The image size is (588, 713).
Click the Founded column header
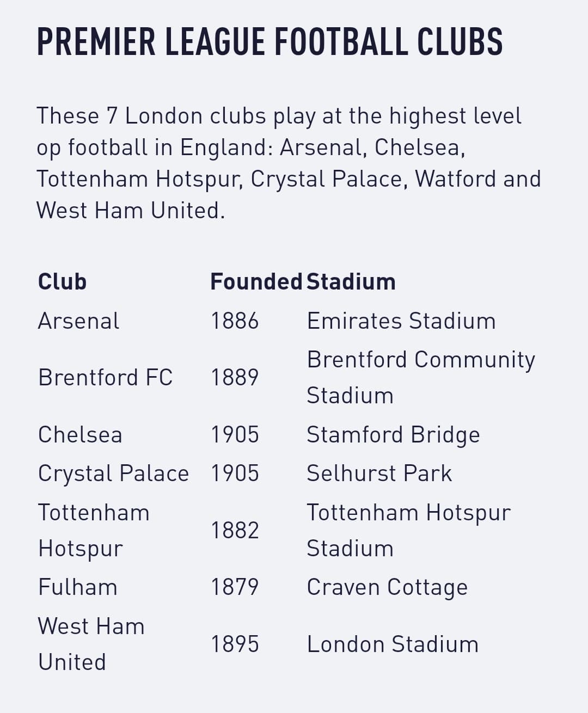[256, 282]
